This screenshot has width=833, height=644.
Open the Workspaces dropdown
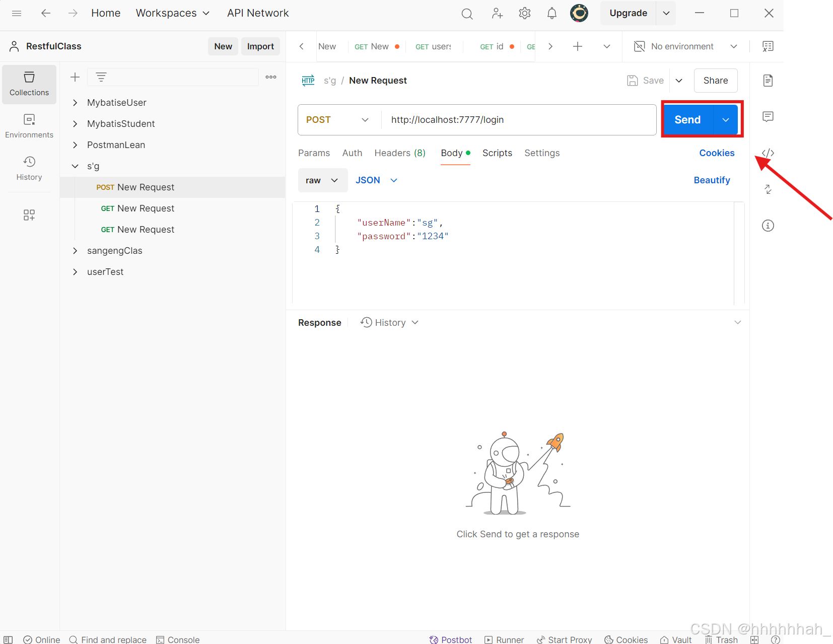172,13
